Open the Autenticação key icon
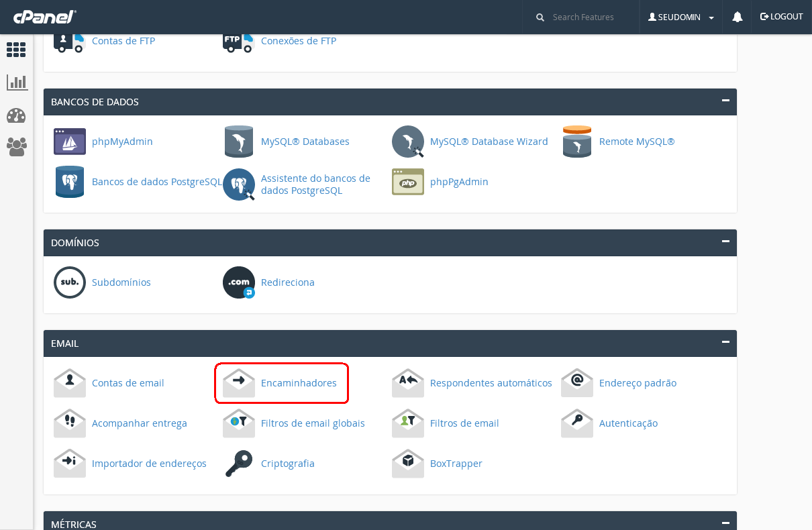Image resolution: width=812 pixels, height=530 pixels. [x=577, y=423]
